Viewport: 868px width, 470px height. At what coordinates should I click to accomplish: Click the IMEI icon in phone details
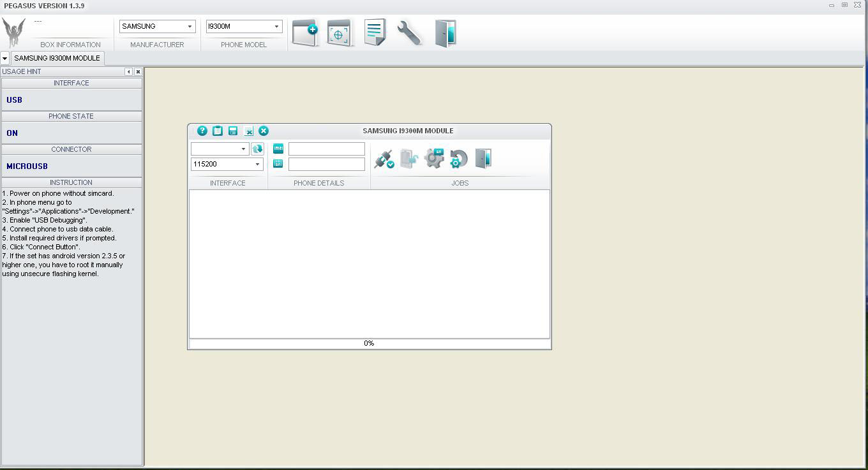pyautogui.click(x=278, y=149)
